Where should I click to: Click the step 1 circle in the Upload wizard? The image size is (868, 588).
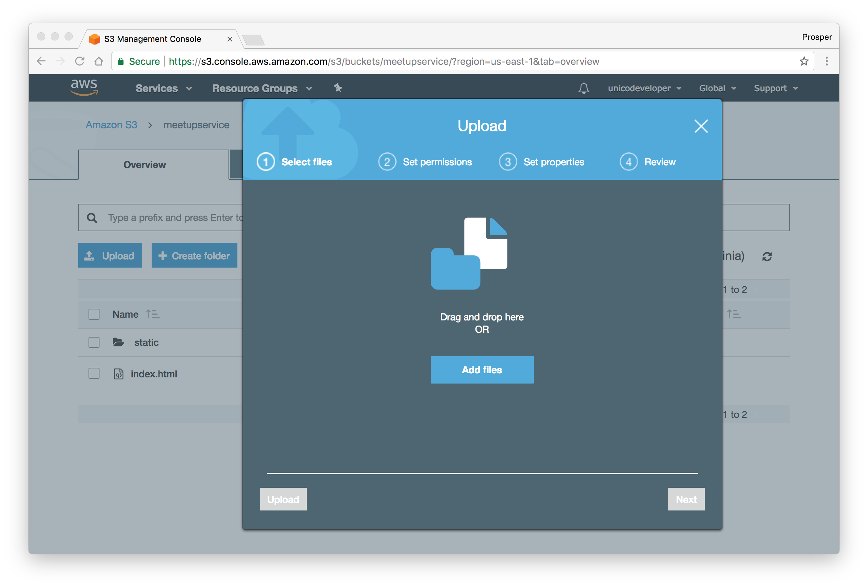tap(266, 162)
